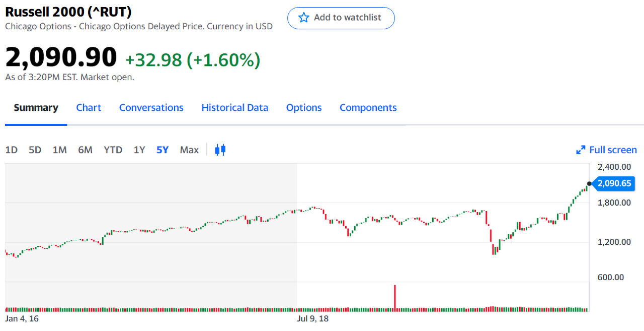Viewport: 644px width, 331px height.
Task: View the Components tab
Action: [x=368, y=108]
